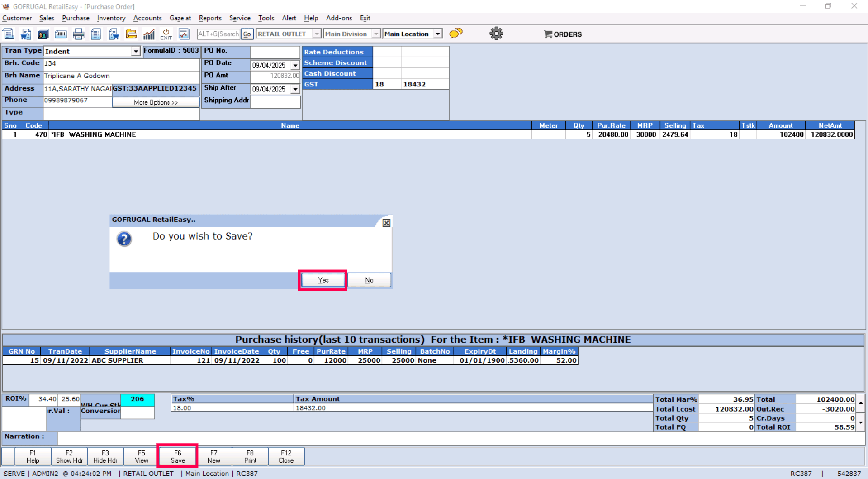Click the Shipping Addr input field
868x479 pixels.
[275, 102]
